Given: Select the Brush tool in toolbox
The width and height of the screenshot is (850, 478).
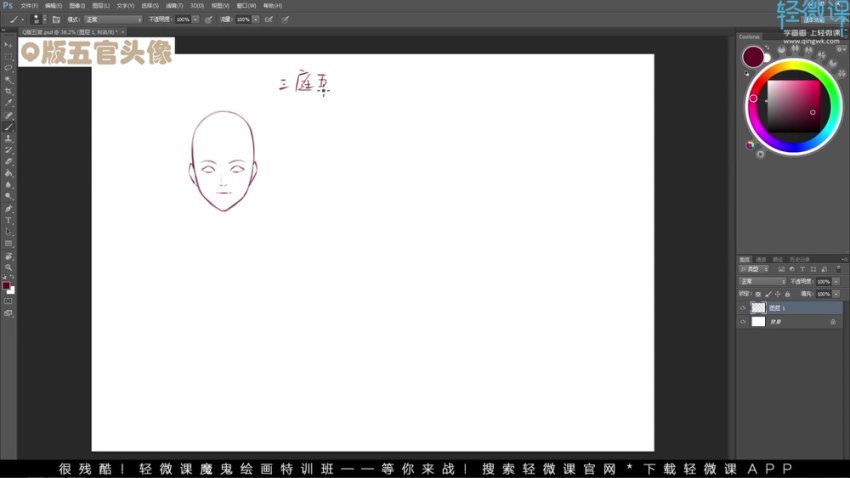Looking at the screenshot, I should point(8,127).
